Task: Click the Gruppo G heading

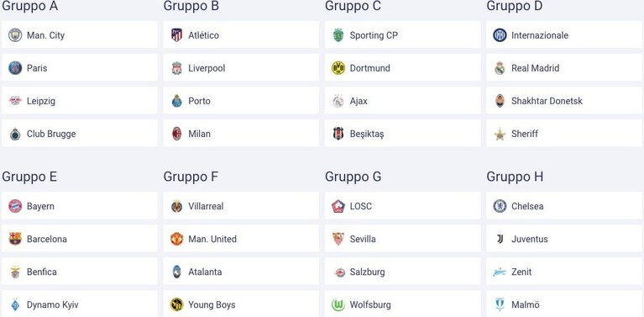Action: click(353, 177)
